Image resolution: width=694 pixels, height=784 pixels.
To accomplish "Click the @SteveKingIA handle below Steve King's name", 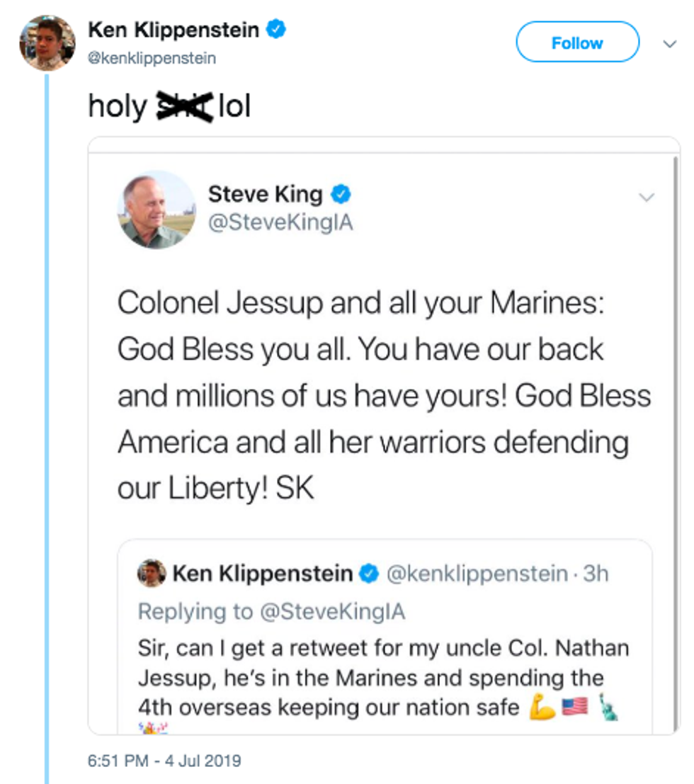I will (280, 223).
